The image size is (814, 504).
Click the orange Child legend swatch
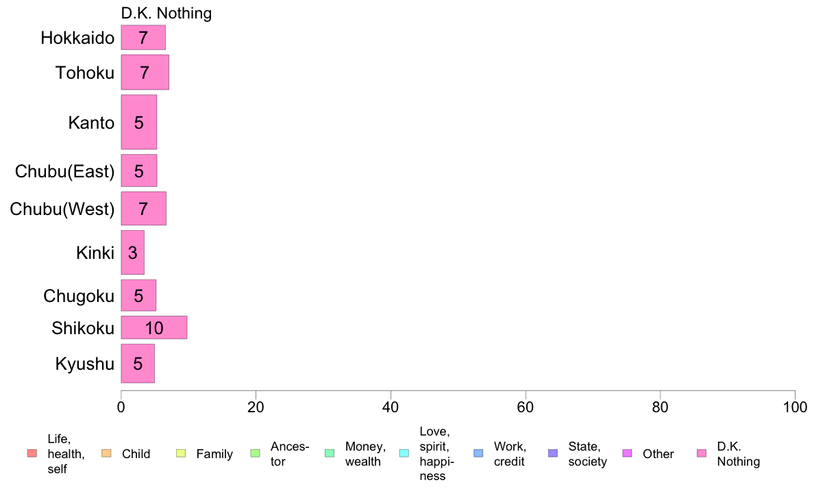coord(106,453)
